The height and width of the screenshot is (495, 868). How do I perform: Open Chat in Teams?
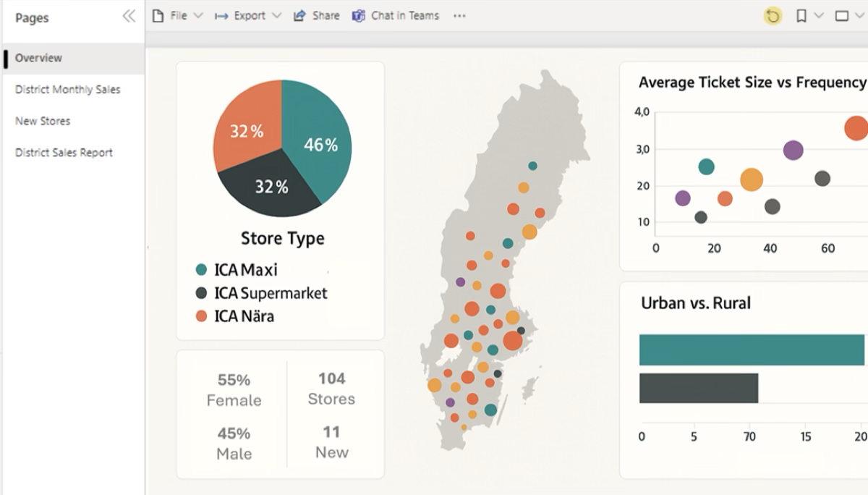396,16
